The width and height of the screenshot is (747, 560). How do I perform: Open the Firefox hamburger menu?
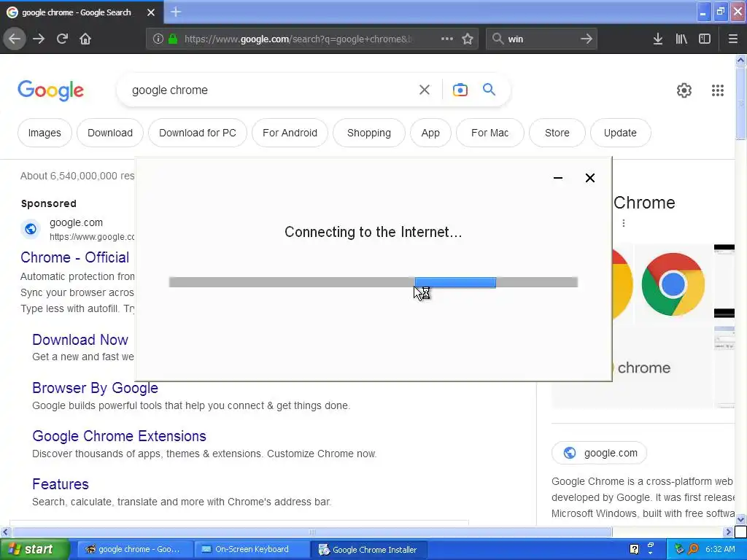point(732,39)
